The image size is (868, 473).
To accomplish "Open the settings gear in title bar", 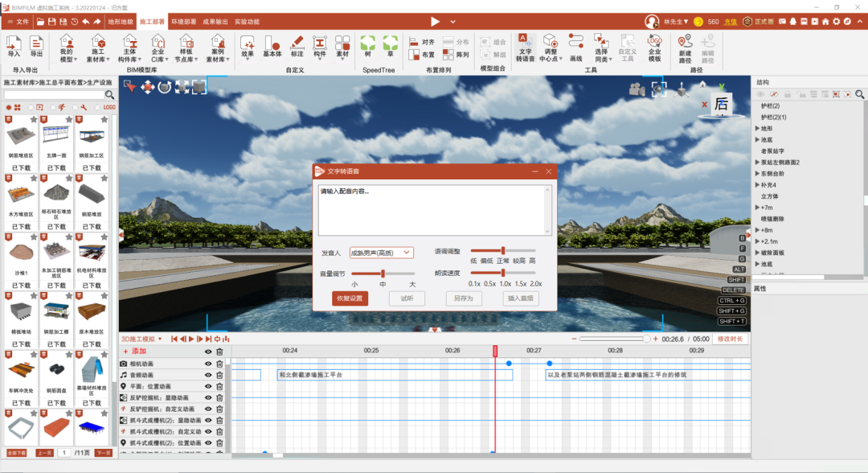I will (837, 22).
